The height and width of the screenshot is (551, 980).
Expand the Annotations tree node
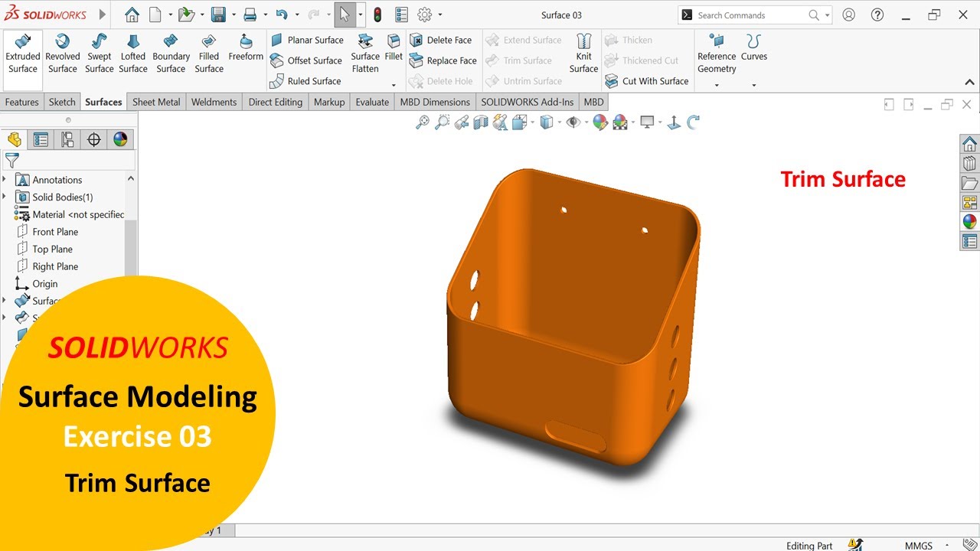(x=5, y=180)
